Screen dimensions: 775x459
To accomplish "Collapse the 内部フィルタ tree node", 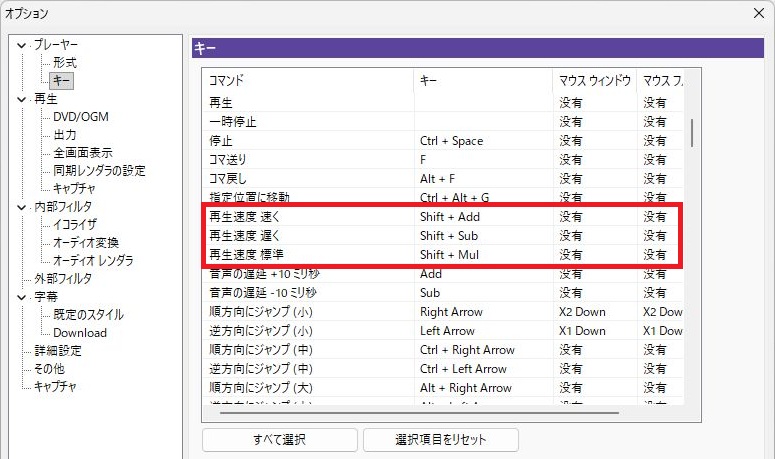I will point(22,207).
